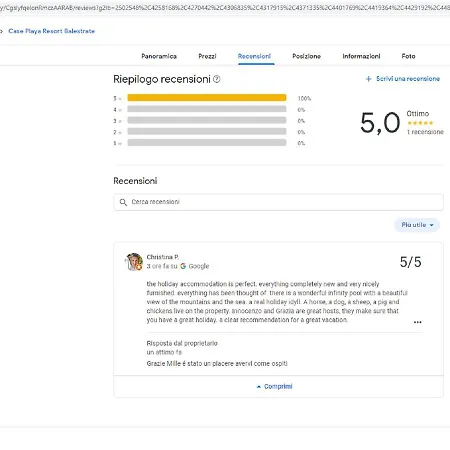450x450 pixels.
Task: Click Christina P.'s profile avatar
Action: coord(134,262)
